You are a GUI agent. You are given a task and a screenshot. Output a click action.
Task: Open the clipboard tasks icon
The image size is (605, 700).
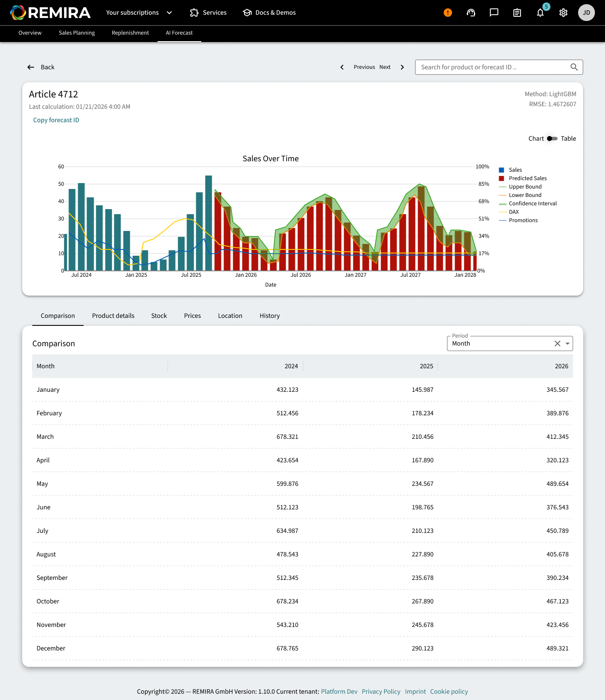(x=517, y=13)
